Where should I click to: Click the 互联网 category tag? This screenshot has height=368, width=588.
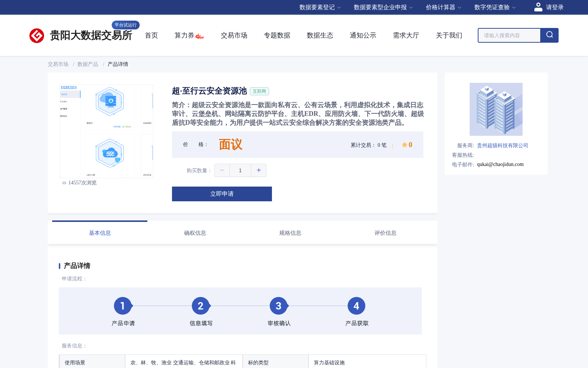click(x=259, y=91)
